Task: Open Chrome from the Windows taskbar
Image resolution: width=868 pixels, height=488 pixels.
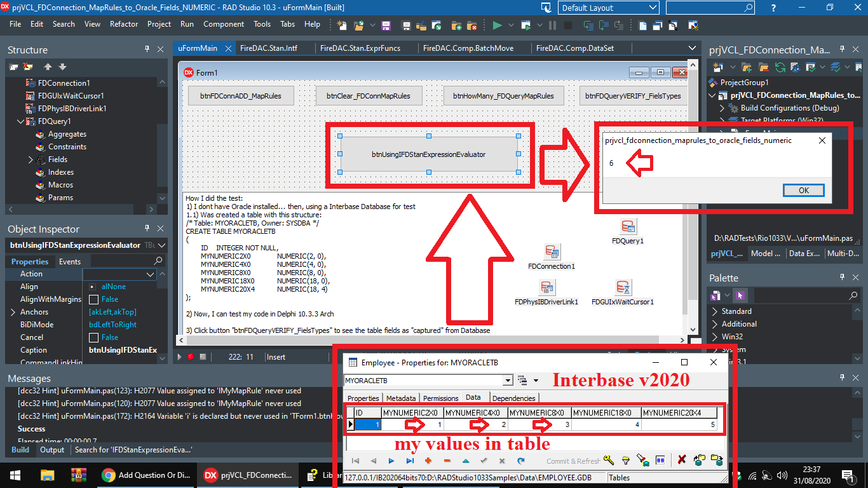Action: pyautogui.click(x=146, y=475)
